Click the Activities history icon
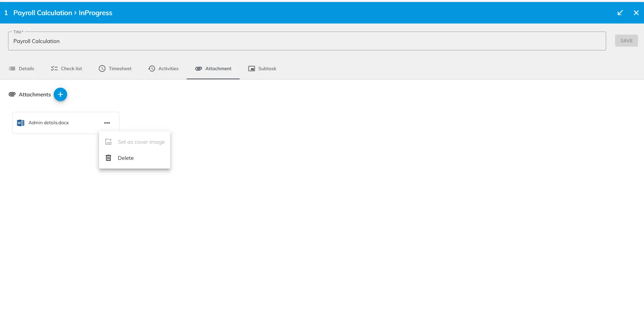Screen dimensions: 644x312 click(x=152, y=69)
